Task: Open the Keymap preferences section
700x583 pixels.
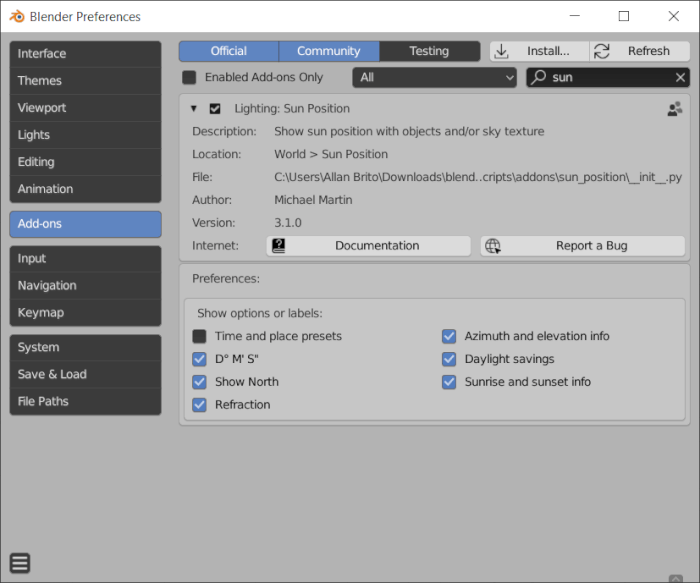Action: [85, 312]
